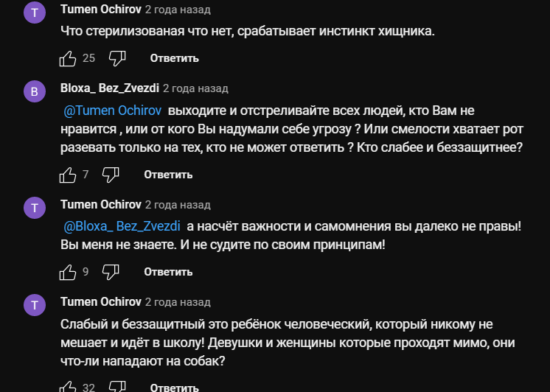Like the bottom comment with 32 likes
The width and height of the screenshot is (550, 392).
pos(68,387)
